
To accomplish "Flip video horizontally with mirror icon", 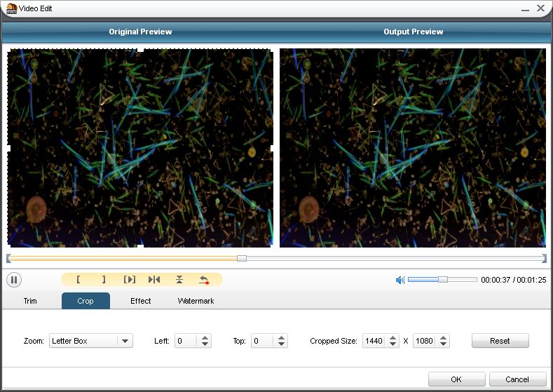I will click(x=154, y=280).
